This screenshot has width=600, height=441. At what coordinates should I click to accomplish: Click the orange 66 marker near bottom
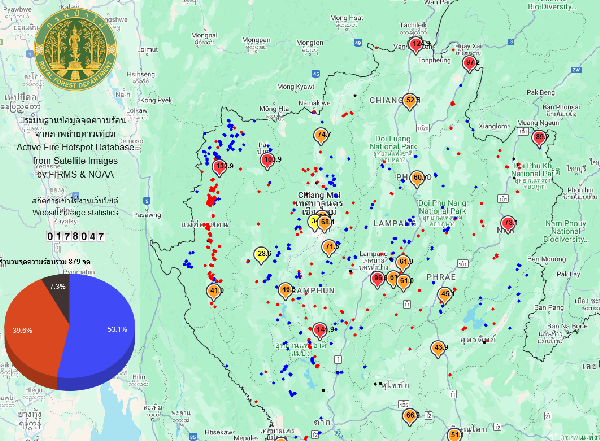coord(409,415)
